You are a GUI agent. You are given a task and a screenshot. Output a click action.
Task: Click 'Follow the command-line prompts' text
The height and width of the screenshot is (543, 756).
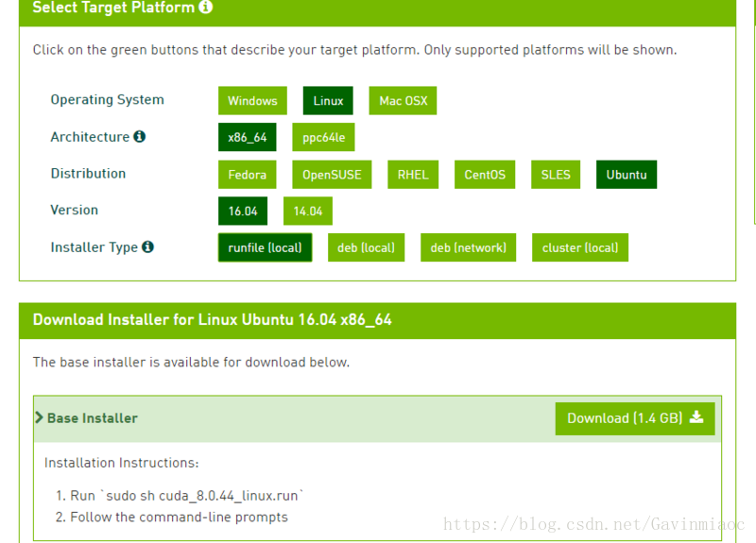(179, 517)
